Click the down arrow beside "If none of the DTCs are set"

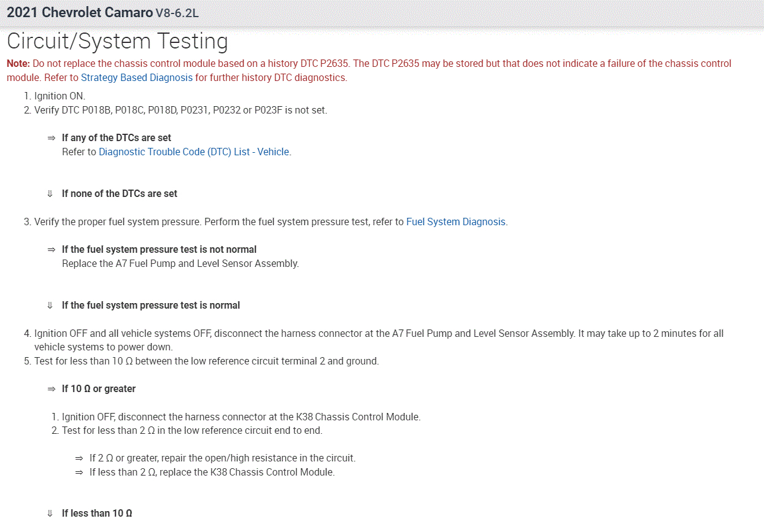(50, 194)
